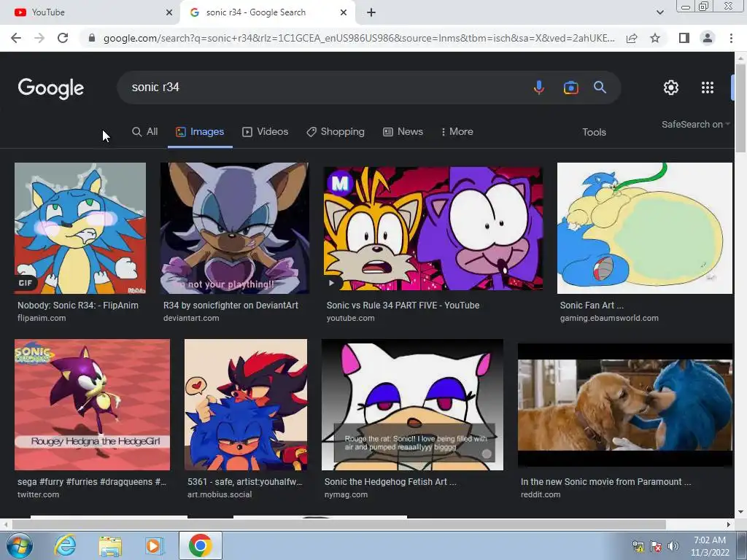Switch to the YouTube tab
The width and height of the screenshot is (747, 560).
[x=90, y=13]
